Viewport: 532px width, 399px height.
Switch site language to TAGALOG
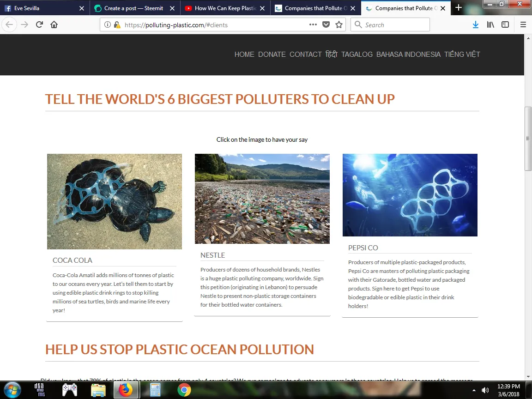tap(357, 54)
